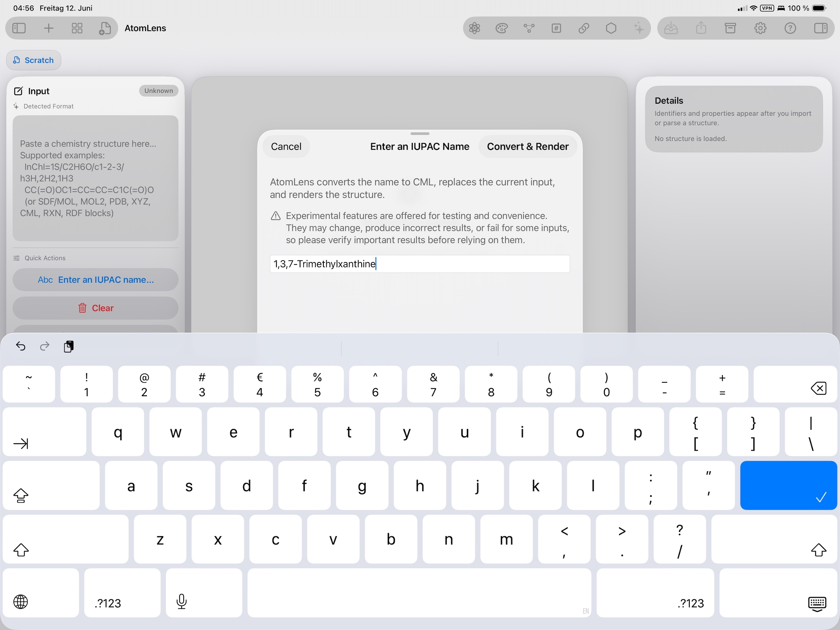
Task: Toggle the left sidebar panel
Action: pos(19,28)
